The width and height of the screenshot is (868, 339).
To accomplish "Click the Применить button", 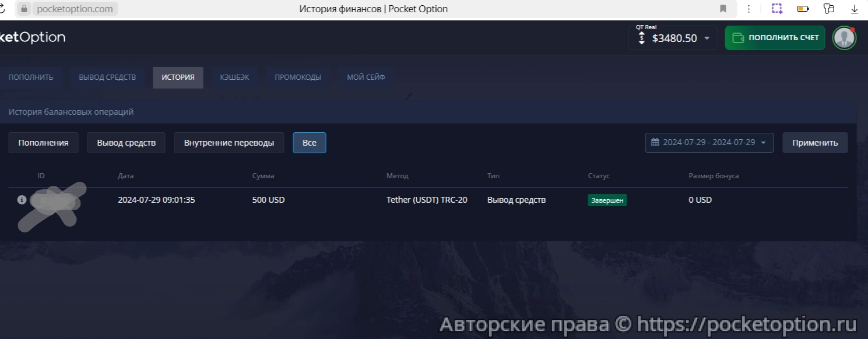I will pyautogui.click(x=815, y=142).
